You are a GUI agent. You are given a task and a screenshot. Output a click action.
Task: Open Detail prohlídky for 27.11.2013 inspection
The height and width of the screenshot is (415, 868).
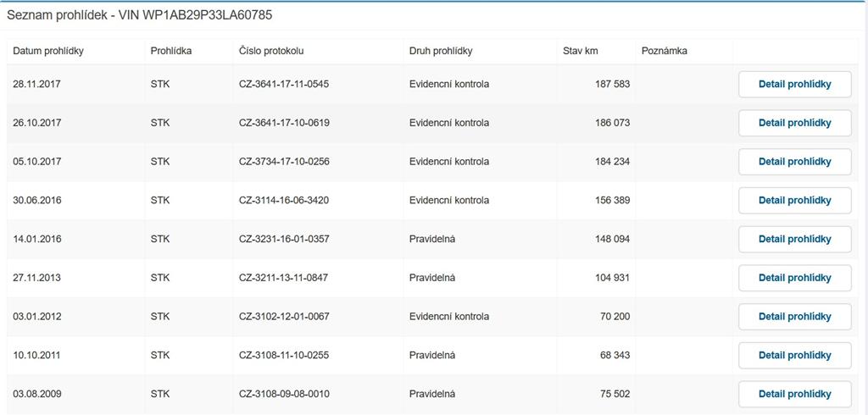click(794, 278)
